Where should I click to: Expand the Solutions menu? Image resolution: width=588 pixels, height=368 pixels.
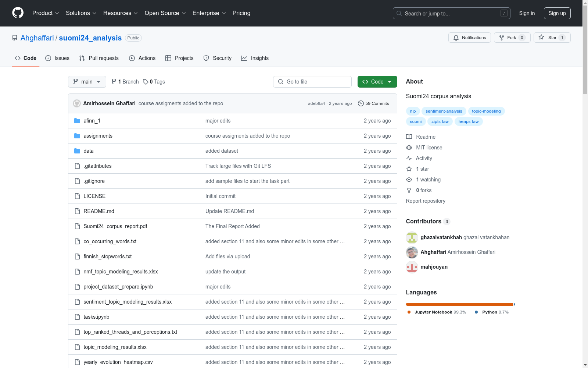coord(81,13)
